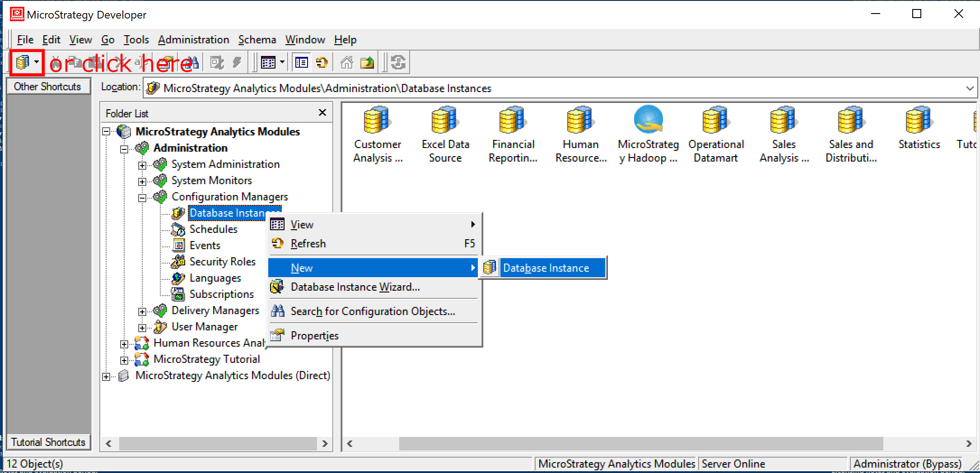This screenshot has width=980, height=473.
Task: Select System Administration in the folder tree
Action: (x=225, y=164)
